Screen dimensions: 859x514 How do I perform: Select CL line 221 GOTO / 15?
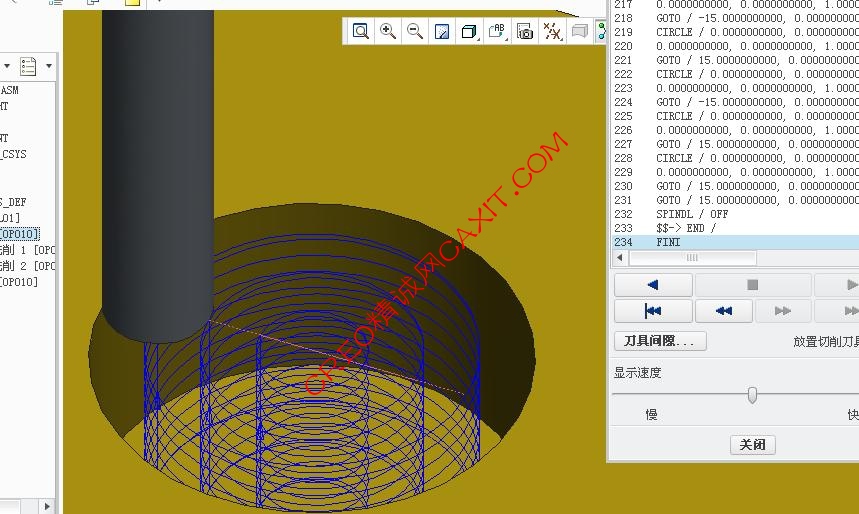735,60
